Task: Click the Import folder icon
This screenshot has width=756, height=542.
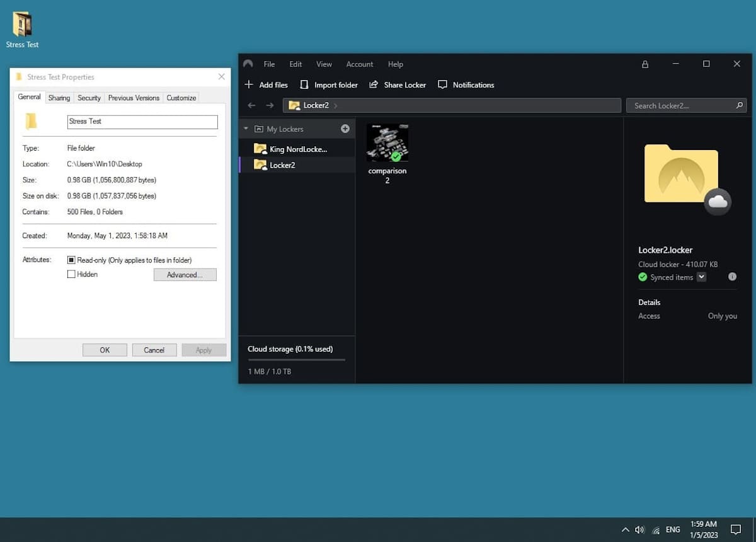Action: pos(304,84)
